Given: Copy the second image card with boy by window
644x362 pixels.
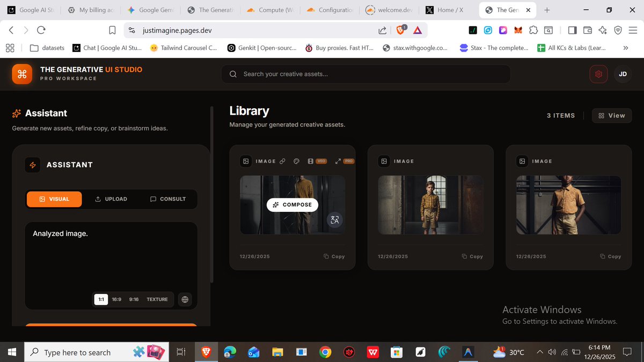Looking at the screenshot, I should coord(473,256).
